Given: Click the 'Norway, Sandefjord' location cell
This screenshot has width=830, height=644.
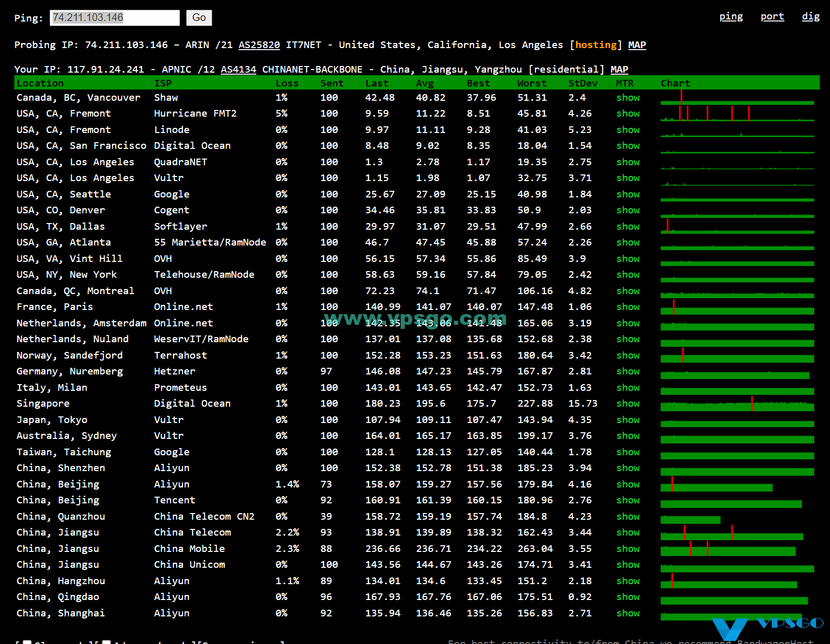Looking at the screenshot, I should (x=70, y=356).
